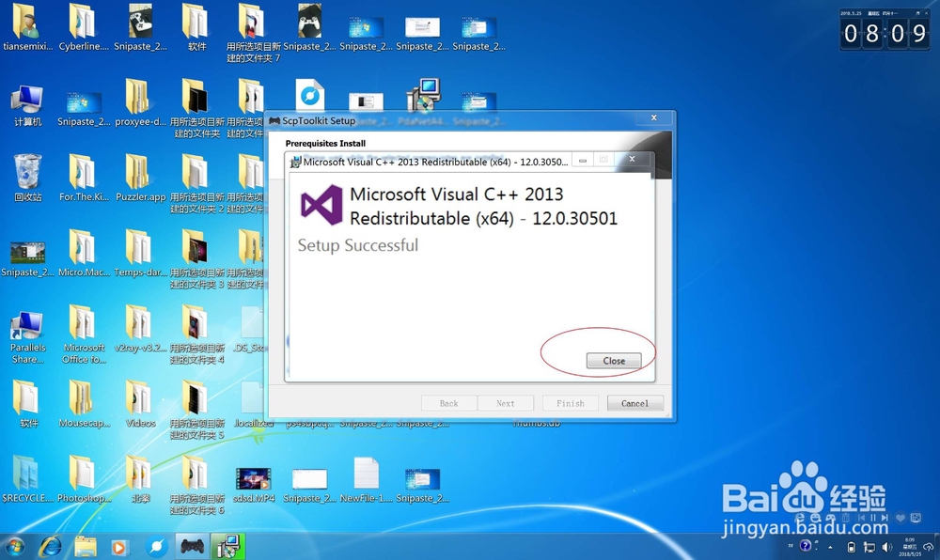Select the Mousecap... folder
940x560 pixels.
coord(84,404)
